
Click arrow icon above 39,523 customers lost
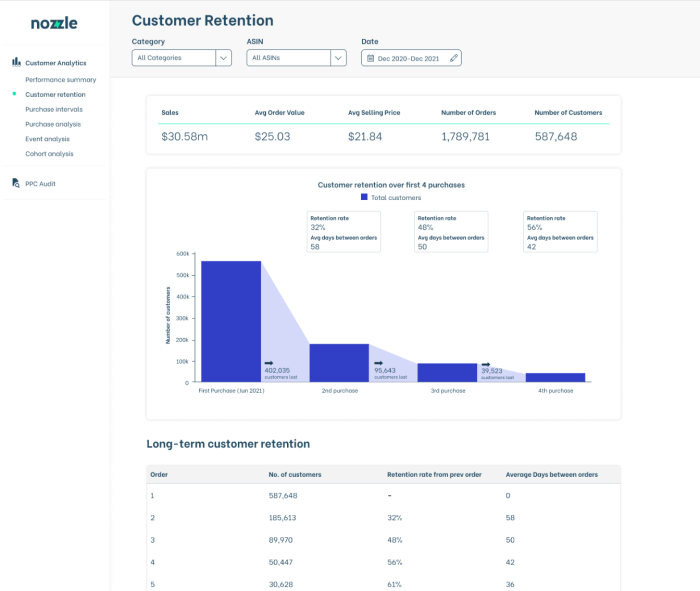click(486, 364)
